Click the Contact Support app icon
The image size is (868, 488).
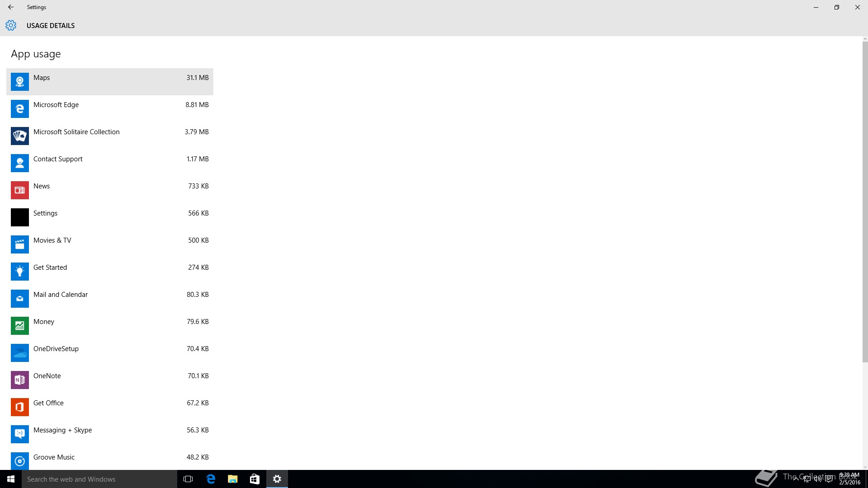(20, 163)
